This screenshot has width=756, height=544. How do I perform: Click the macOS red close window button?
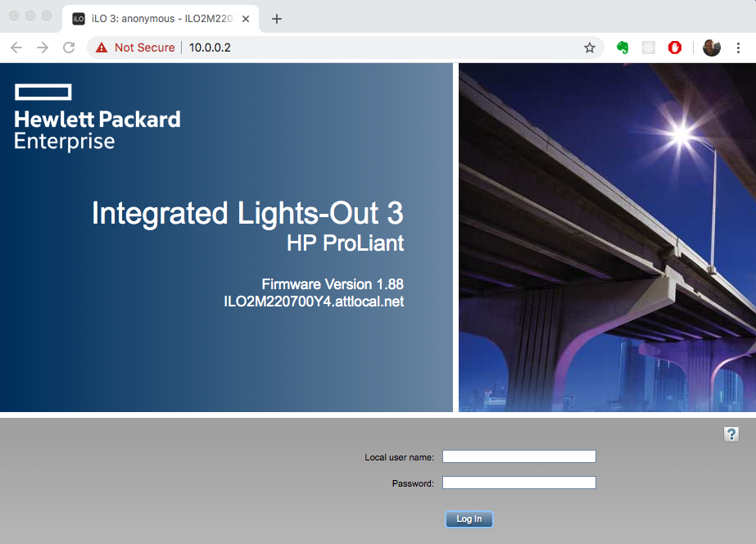14,16
